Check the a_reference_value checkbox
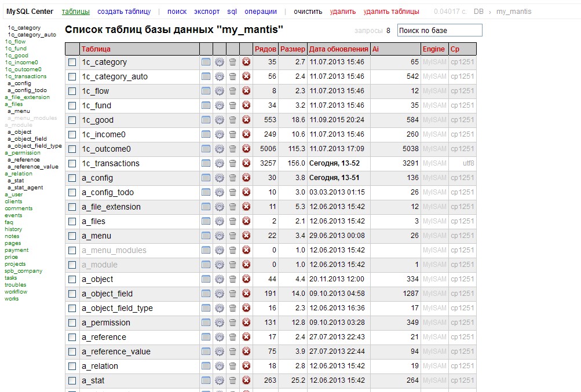 pyautogui.click(x=72, y=351)
